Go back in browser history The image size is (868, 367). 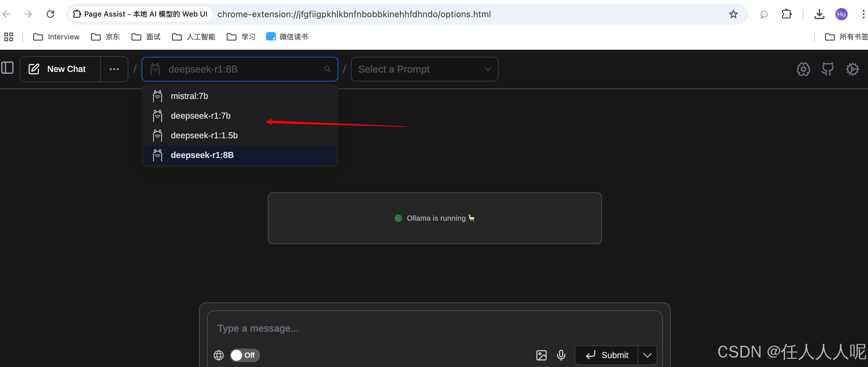[x=6, y=14]
